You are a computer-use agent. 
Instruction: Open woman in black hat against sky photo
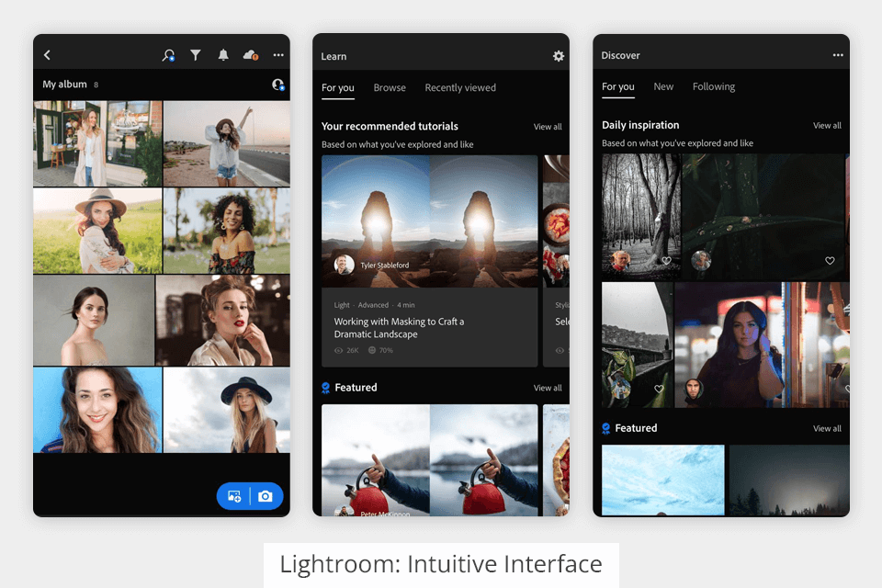(227, 410)
